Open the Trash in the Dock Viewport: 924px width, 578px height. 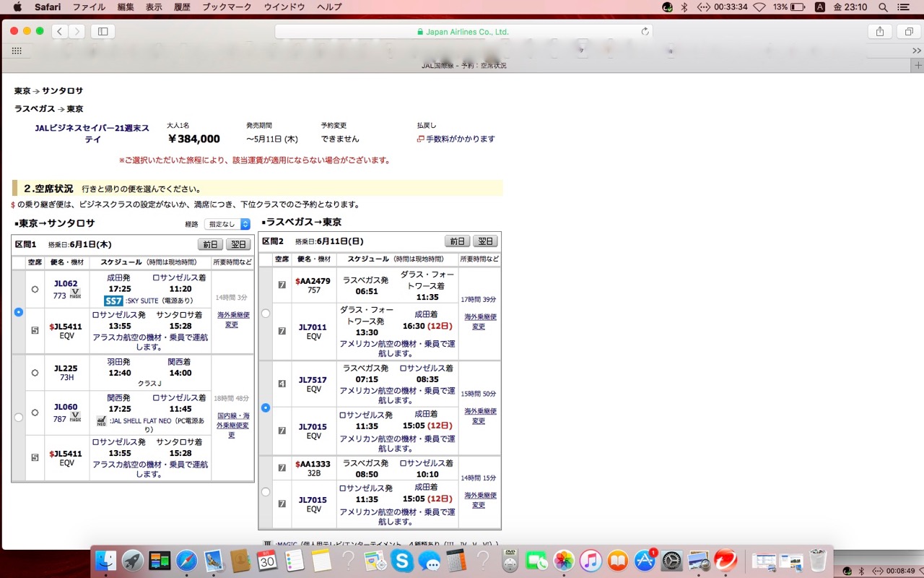pos(818,561)
